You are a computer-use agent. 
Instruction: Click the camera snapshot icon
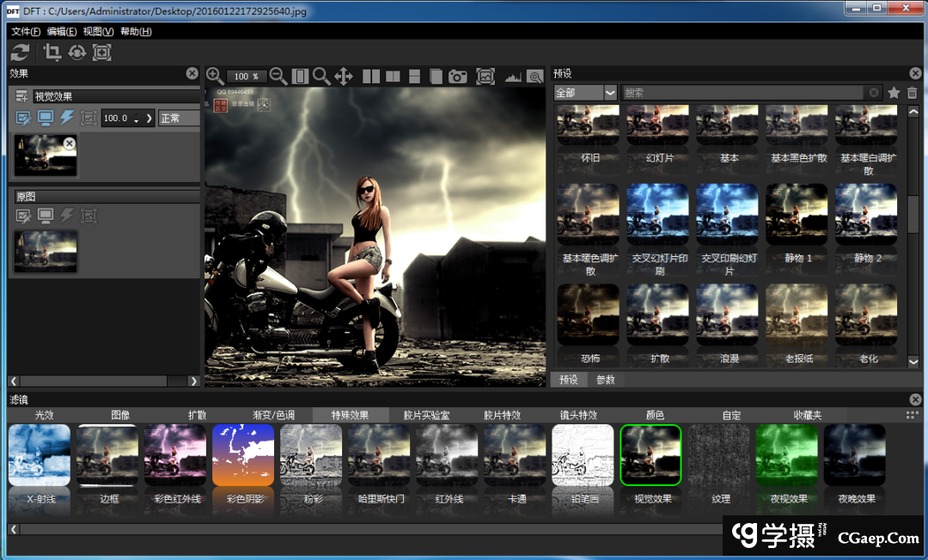tap(458, 76)
